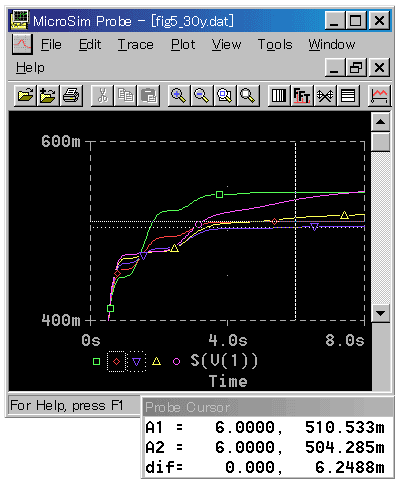The image size is (397, 482).
Task: Click the scrollbar down arrow button
Action: coord(380,313)
